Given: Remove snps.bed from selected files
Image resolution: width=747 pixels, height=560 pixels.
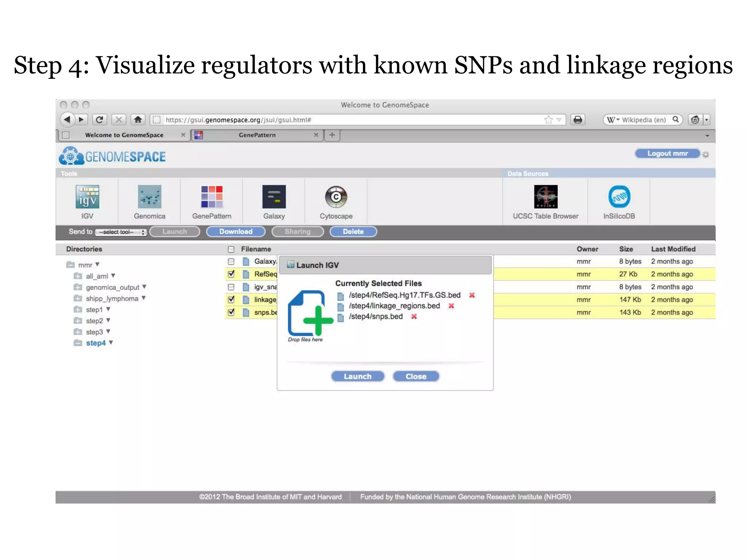Looking at the screenshot, I should [414, 316].
